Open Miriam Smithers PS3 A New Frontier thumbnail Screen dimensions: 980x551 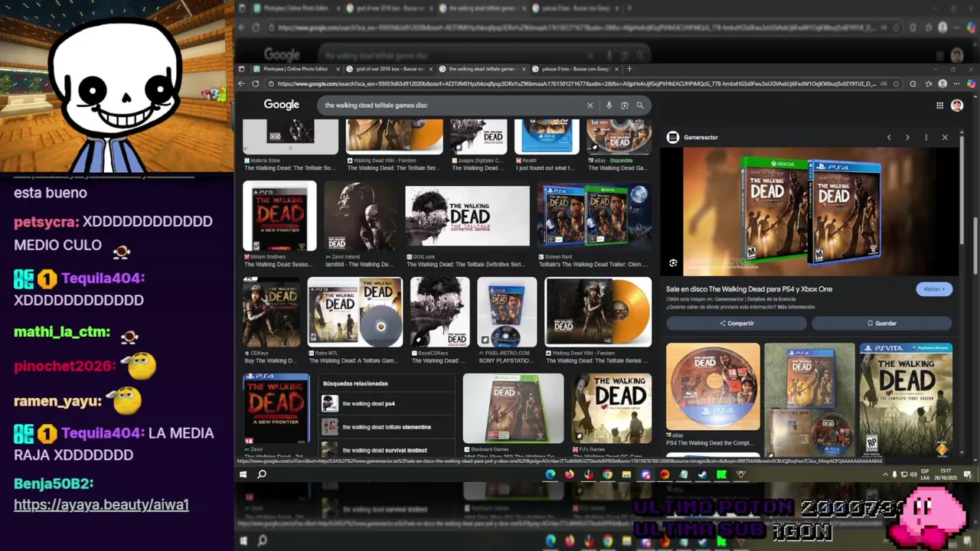tap(279, 217)
